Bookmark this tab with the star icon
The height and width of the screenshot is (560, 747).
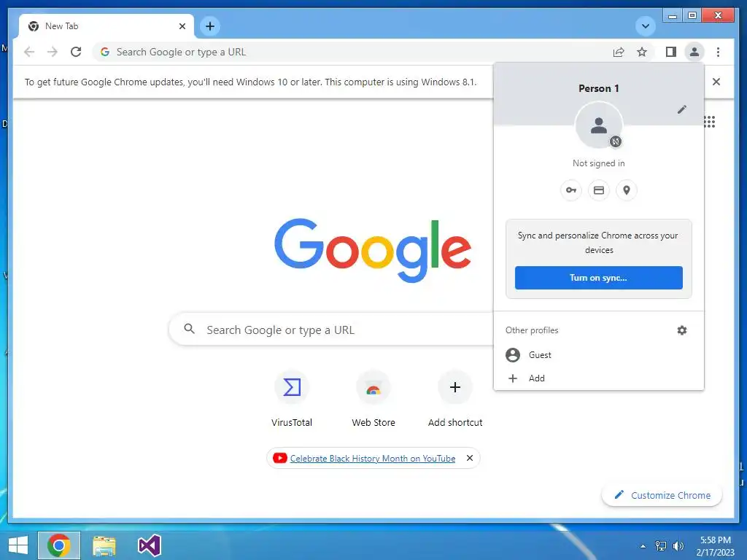click(x=642, y=52)
